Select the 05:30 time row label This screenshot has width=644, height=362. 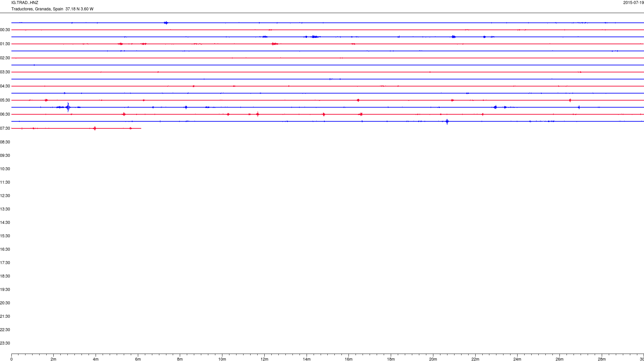click(5, 100)
